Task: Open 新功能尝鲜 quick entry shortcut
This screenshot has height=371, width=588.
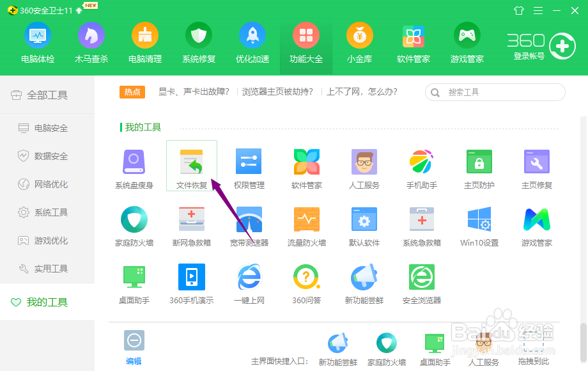Action: pyautogui.click(x=338, y=349)
